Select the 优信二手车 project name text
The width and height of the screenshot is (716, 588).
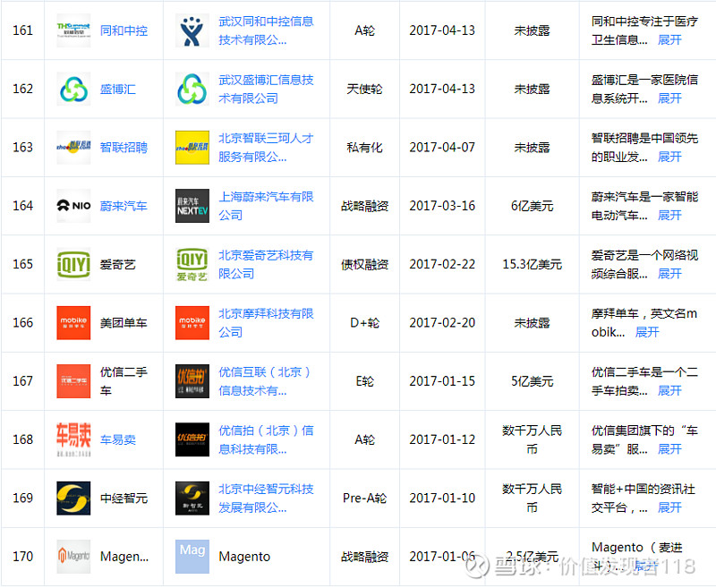coord(124,381)
